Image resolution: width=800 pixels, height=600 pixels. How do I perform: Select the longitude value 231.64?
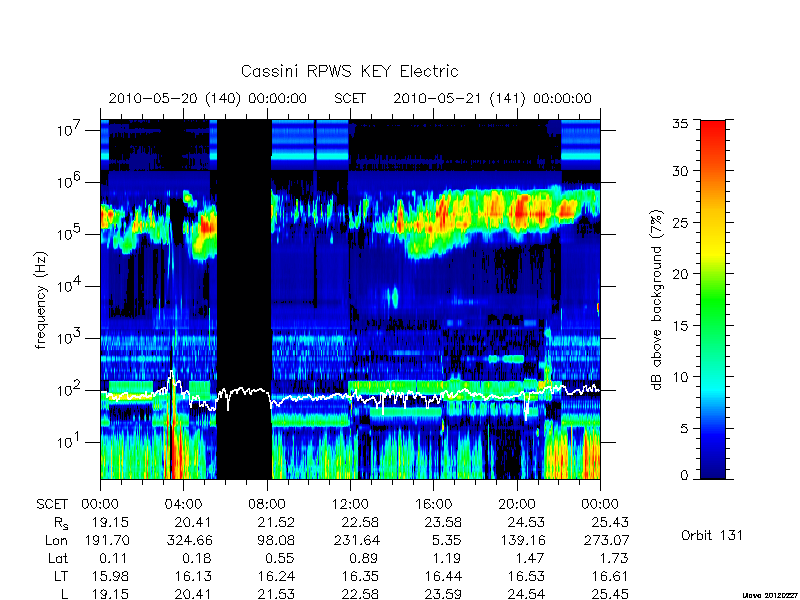point(357,540)
